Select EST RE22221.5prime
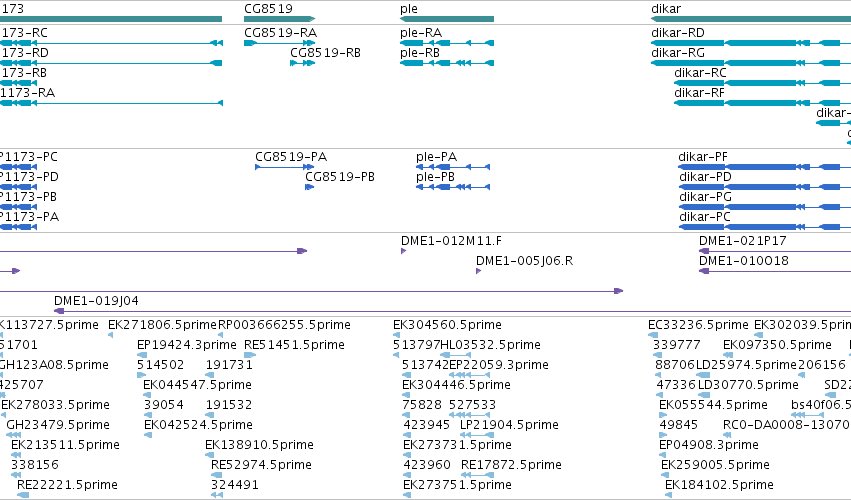 [67, 485]
